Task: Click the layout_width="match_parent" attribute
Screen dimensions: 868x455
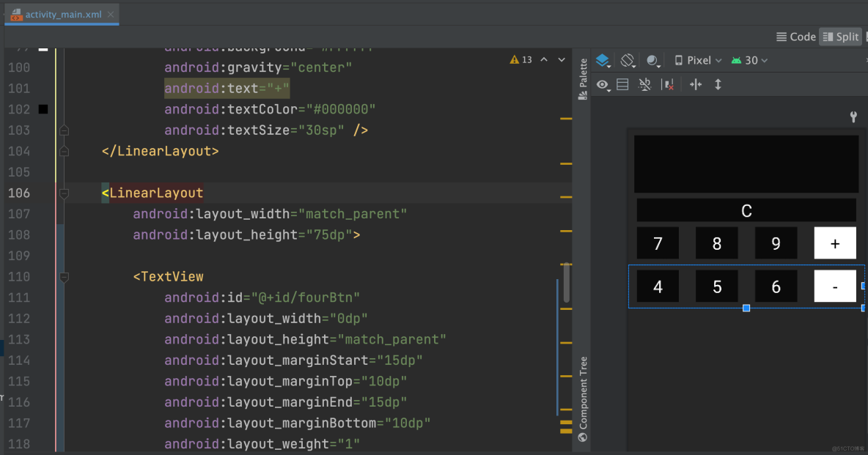Action: point(270,214)
